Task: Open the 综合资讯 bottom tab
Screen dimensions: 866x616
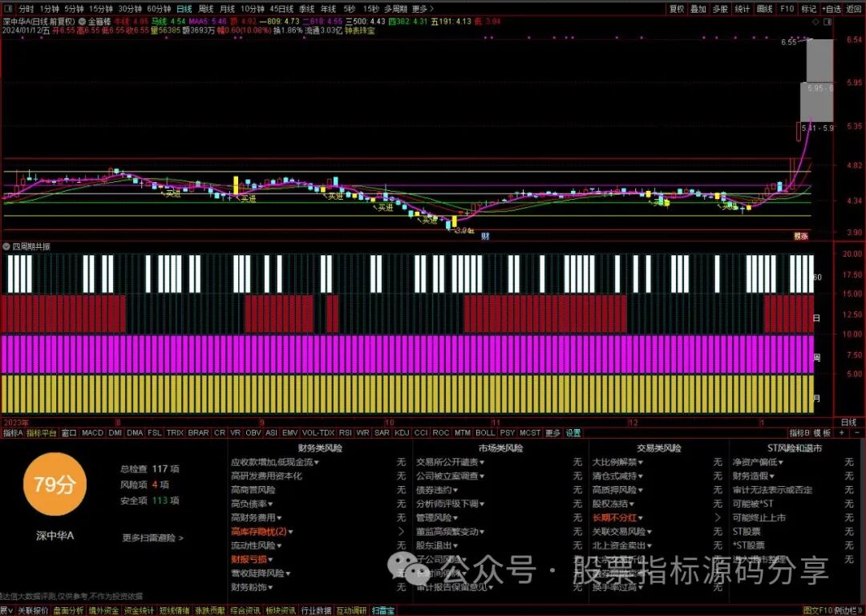Action: click(x=245, y=610)
